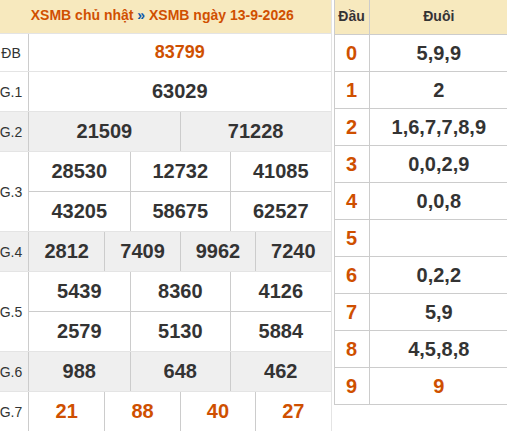Click the G.5 row label
507x431 pixels.
(11, 312)
